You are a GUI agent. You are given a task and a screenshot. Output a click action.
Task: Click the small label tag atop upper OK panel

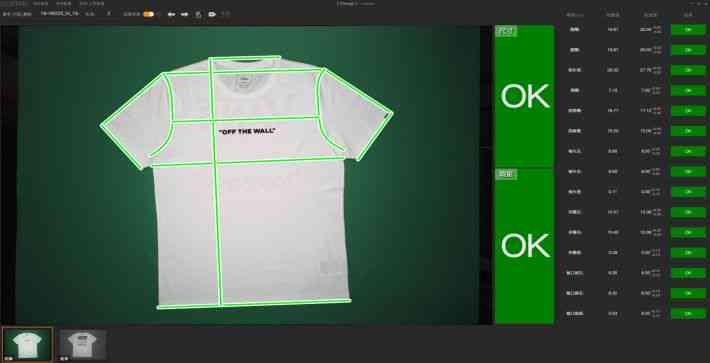click(506, 31)
